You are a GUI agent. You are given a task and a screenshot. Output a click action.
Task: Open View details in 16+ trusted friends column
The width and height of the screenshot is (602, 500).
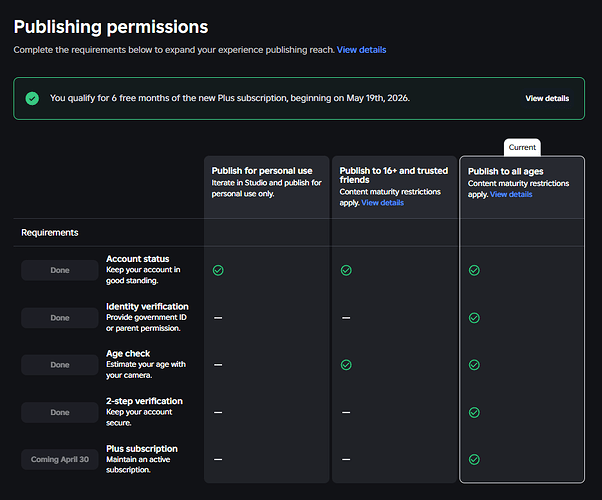coord(382,203)
